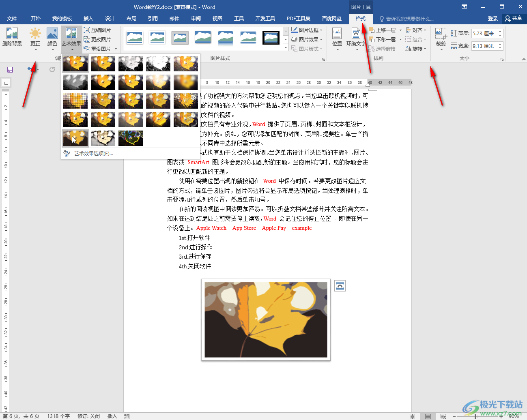Image resolution: width=527 pixels, height=420 pixels.
Task: Select the leaf picture in the document
Action: click(x=266, y=320)
